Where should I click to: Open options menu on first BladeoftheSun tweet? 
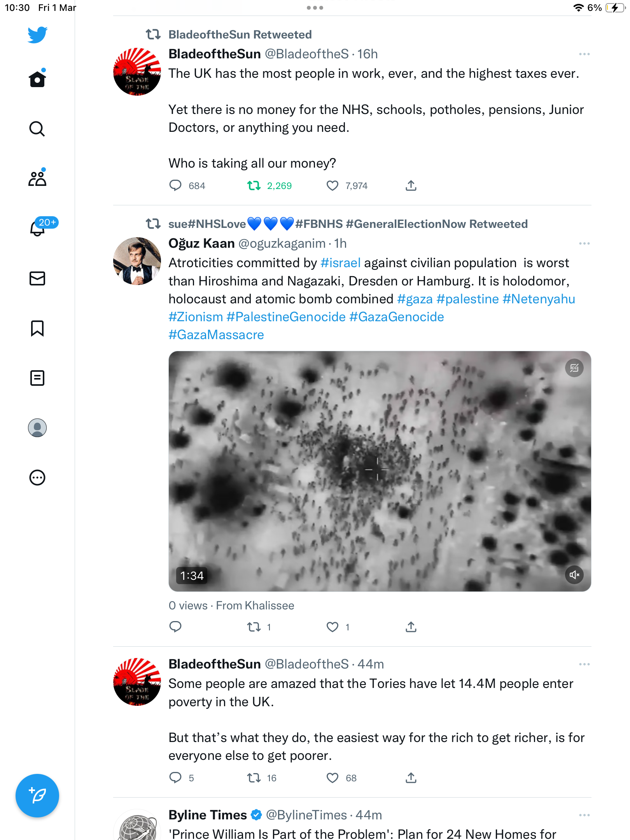coord(584,54)
